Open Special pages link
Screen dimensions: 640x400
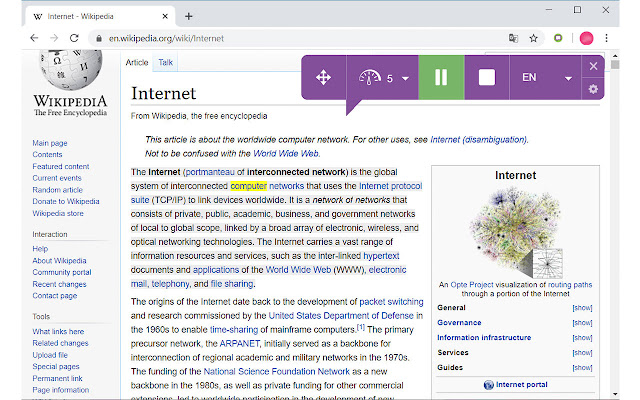pos(56,367)
